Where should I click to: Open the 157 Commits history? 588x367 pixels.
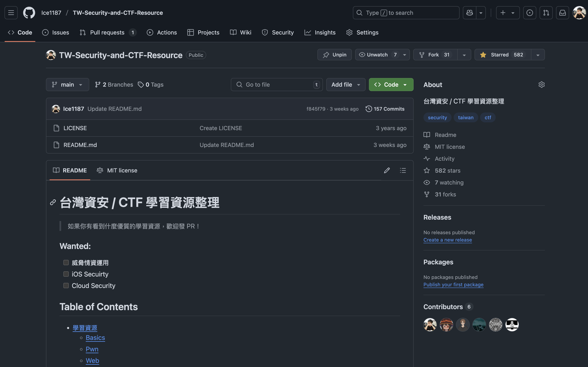point(385,109)
